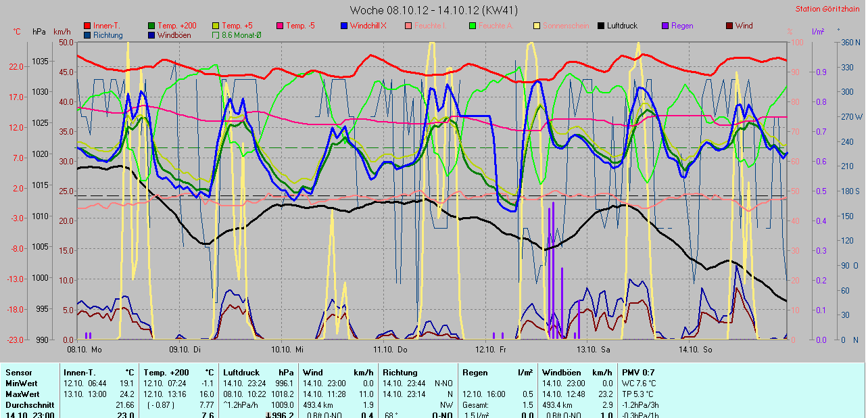Click the 14.10. So date label
The height and width of the screenshot is (418, 868).
695,350
